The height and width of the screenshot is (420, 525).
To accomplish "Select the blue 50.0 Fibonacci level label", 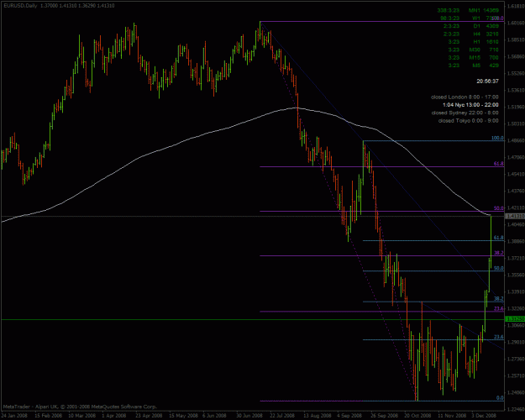I will 499,268.
